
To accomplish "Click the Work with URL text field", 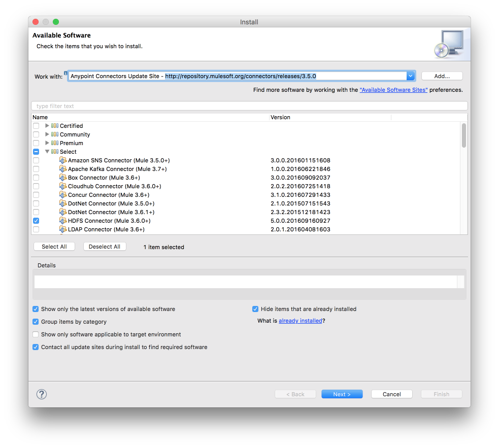I will (238, 76).
